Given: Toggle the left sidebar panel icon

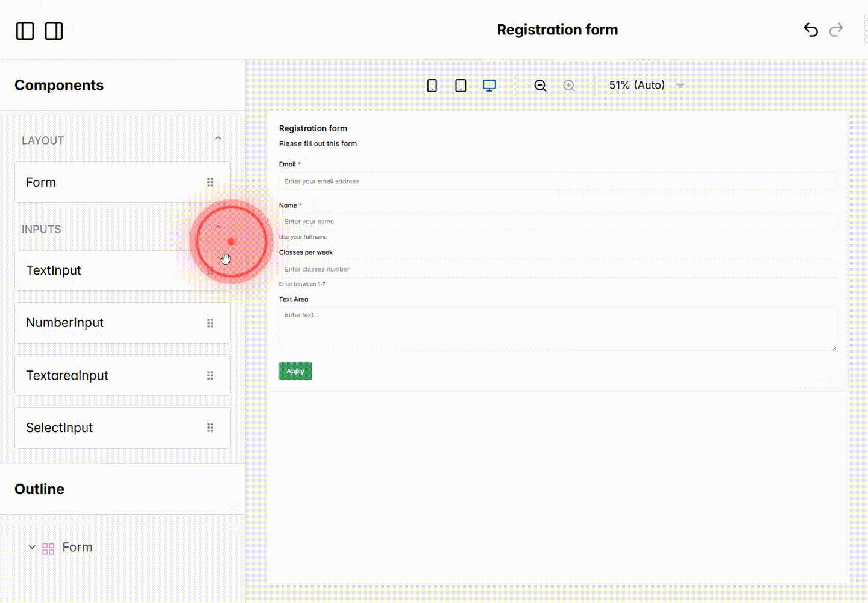Looking at the screenshot, I should pos(25,31).
